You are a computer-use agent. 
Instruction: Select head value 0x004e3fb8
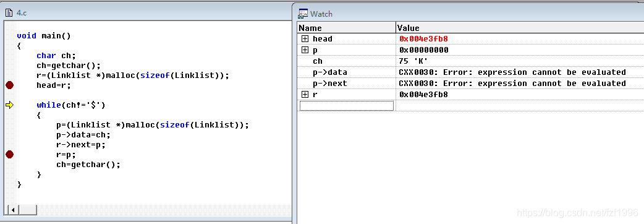(423, 38)
